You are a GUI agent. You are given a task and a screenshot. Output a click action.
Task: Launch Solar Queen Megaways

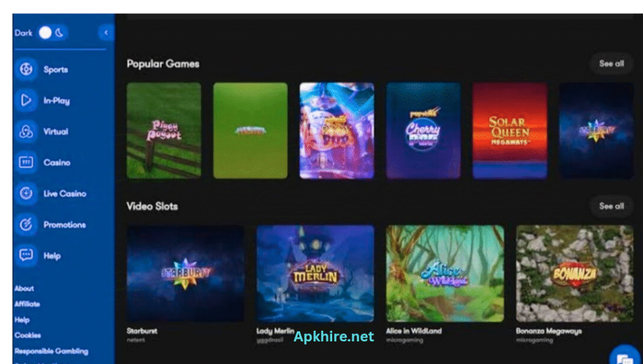pyautogui.click(x=510, y=131)
